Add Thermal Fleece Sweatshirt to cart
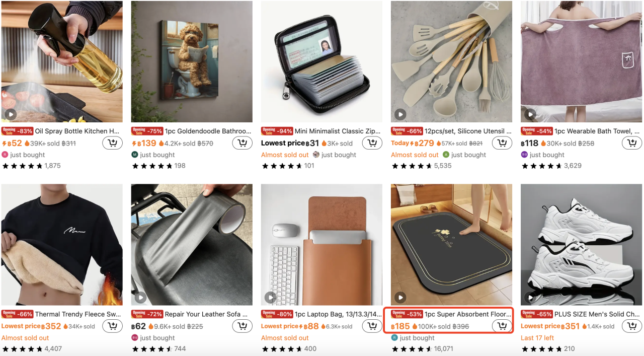 pos(113,326)
